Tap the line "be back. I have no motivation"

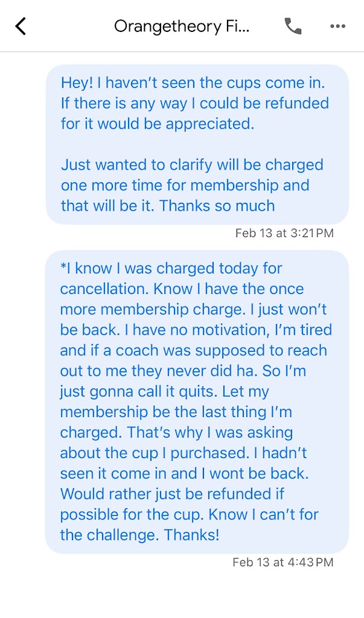pos(196,330)
